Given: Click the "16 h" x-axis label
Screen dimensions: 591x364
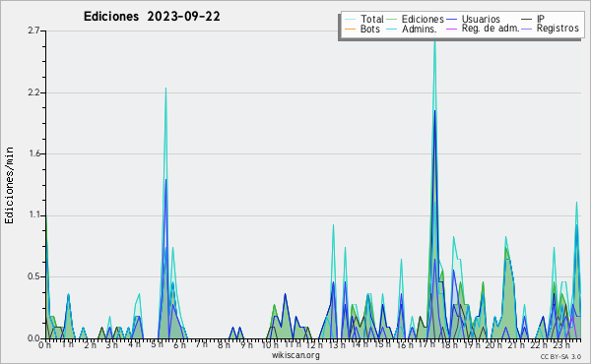Looking at the screenshot, I should tap(405, 344).
